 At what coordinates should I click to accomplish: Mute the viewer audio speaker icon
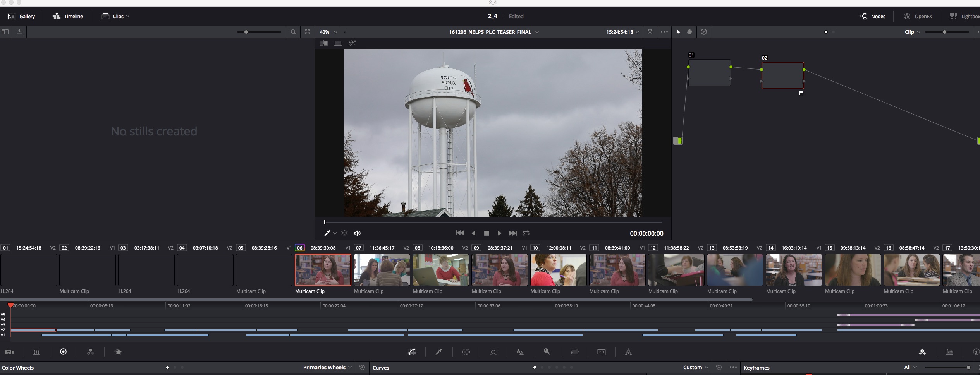[x=357, y=233]
